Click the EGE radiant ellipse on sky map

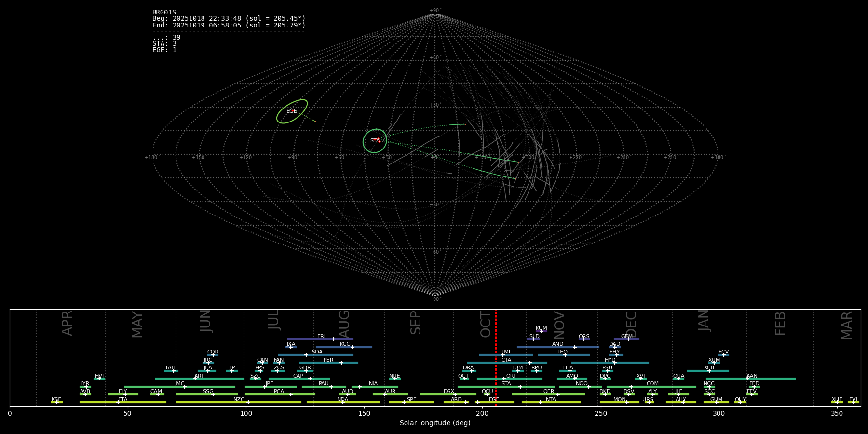(x=292, y=111)
